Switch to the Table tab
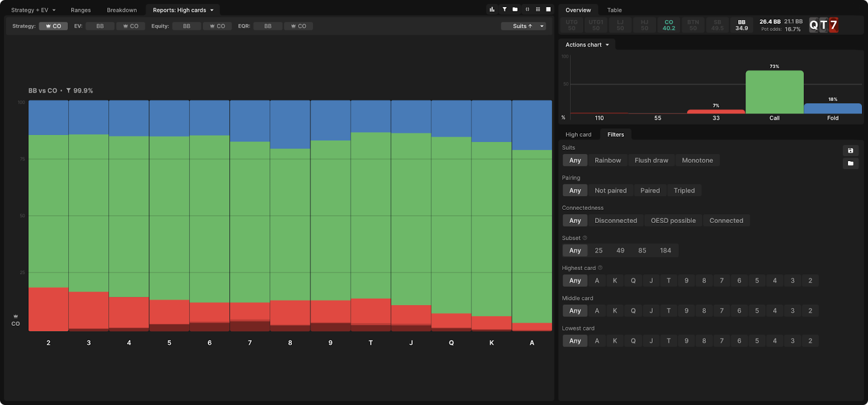 point(614,10)
